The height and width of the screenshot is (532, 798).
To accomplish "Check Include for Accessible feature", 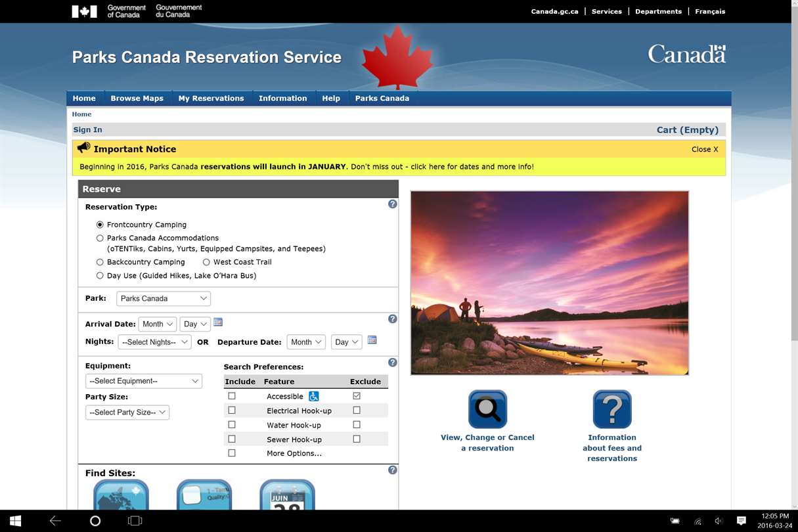I will coord(232,396).
